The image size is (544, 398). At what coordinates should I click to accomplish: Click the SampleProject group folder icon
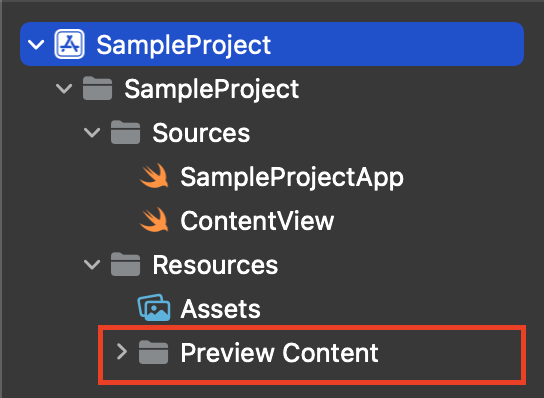[97, 88]
